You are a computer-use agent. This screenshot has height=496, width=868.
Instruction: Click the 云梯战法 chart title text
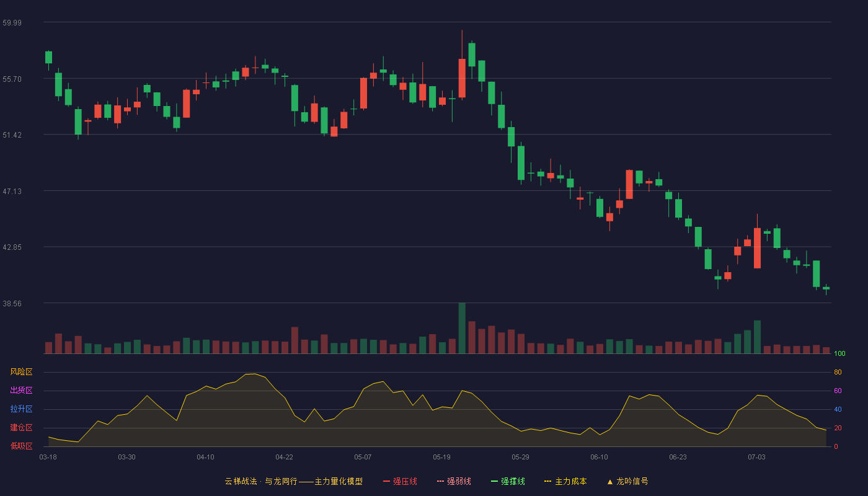tap(241, 481)
